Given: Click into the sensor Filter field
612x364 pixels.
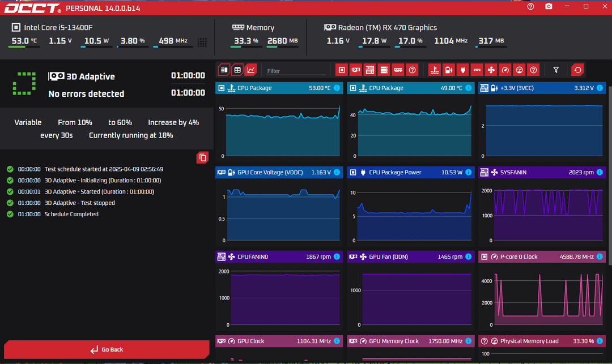Looking at the screenshot, I should (295, 71).
